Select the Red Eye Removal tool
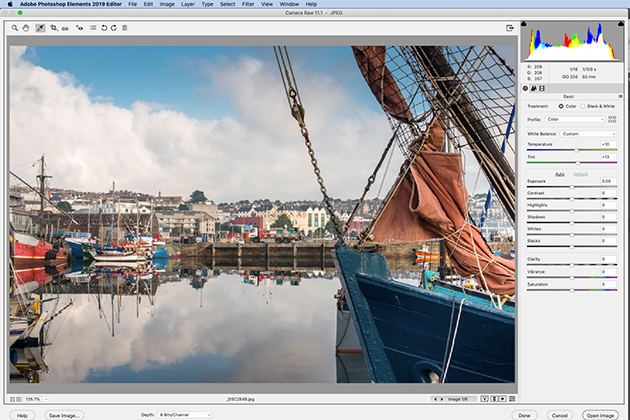The height and width of the screenshot is (420, 630). tap(80, 28)
